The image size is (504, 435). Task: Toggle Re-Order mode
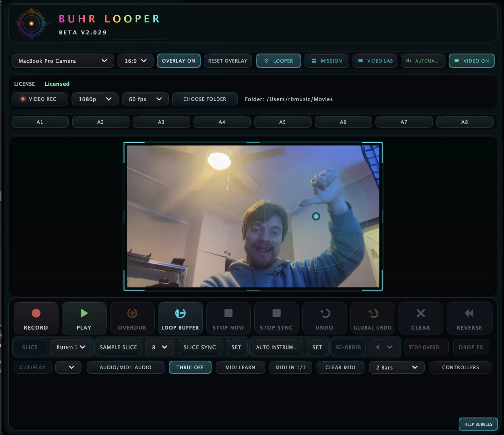(349, 347)
